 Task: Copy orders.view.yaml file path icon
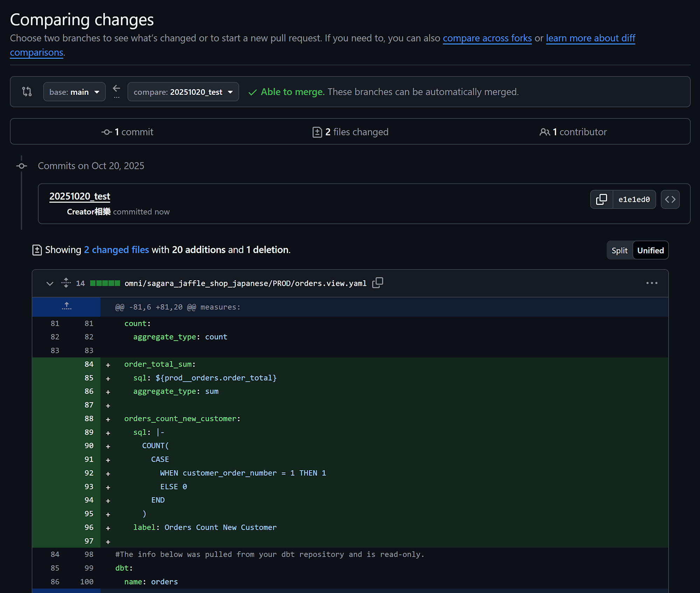(x=378, y=283)
